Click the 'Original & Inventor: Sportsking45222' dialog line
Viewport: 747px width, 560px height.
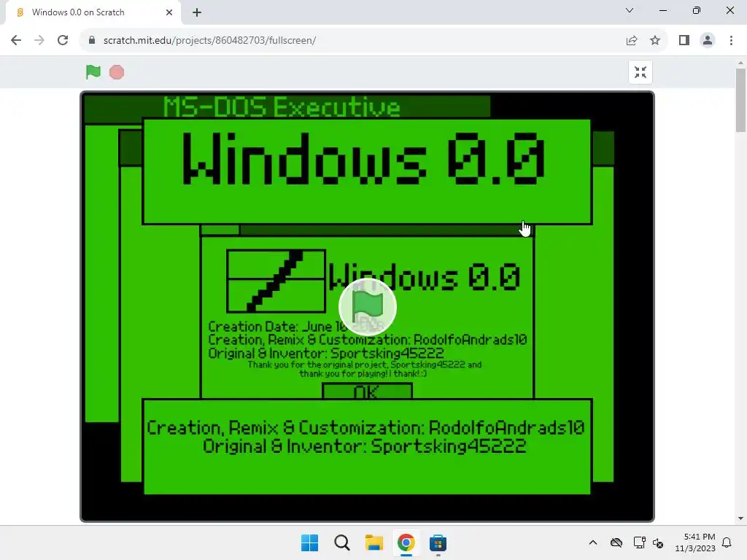click(326, 354)
